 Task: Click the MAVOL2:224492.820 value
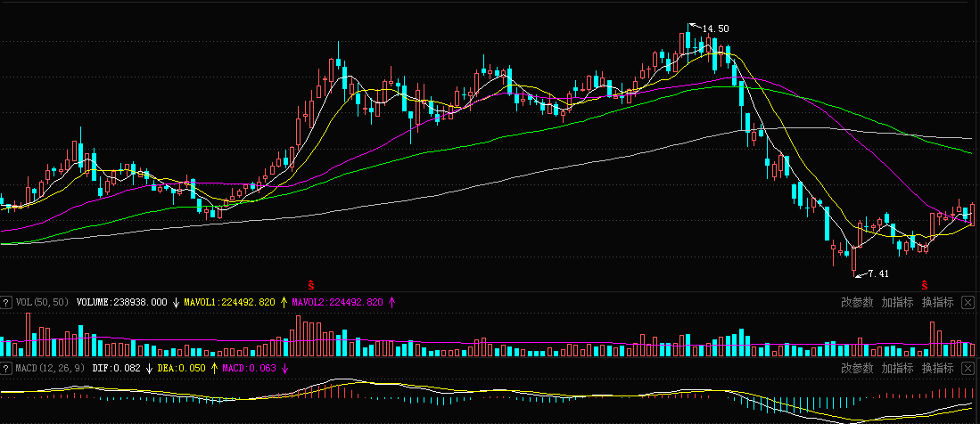[337, 302]
